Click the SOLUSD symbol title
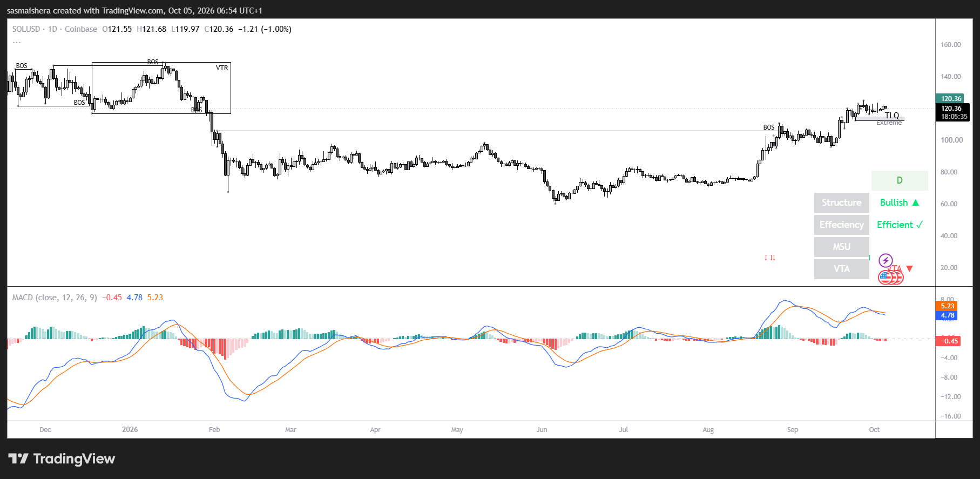 26,29
